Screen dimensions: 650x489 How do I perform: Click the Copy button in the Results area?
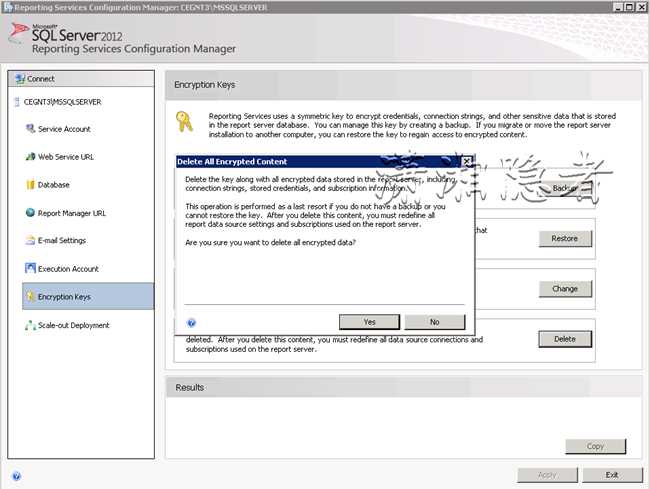(595, 446)
